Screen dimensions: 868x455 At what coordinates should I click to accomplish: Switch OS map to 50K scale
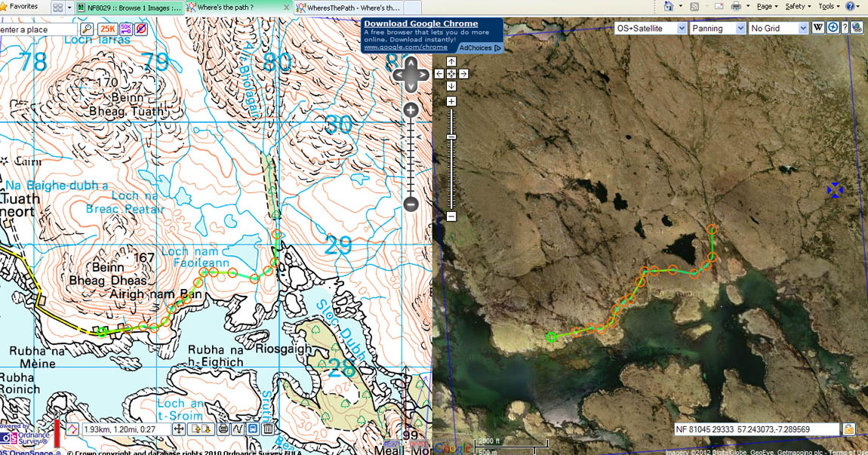tap(125, 29)
